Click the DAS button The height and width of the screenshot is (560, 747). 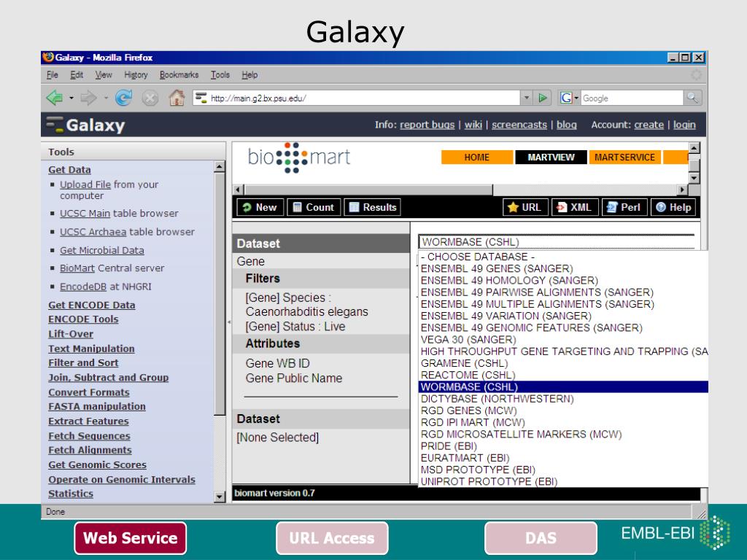click(x=541, y=538)
